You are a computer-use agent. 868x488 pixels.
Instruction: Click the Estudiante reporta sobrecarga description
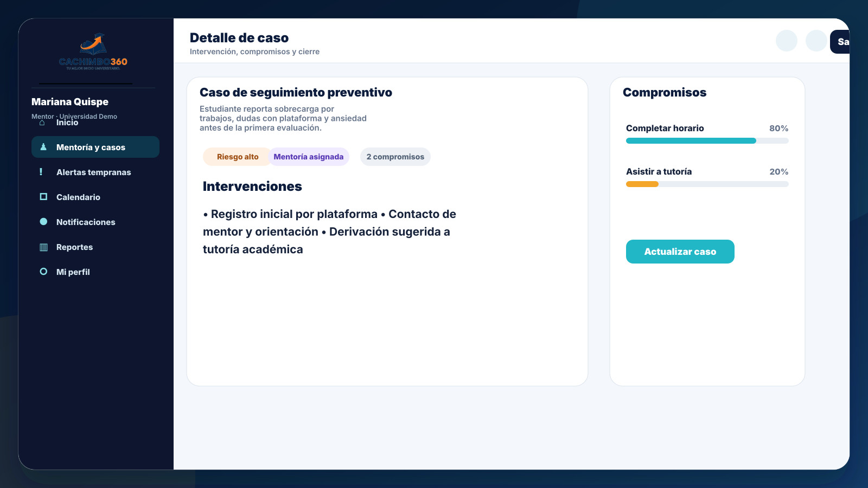(283, 118)
